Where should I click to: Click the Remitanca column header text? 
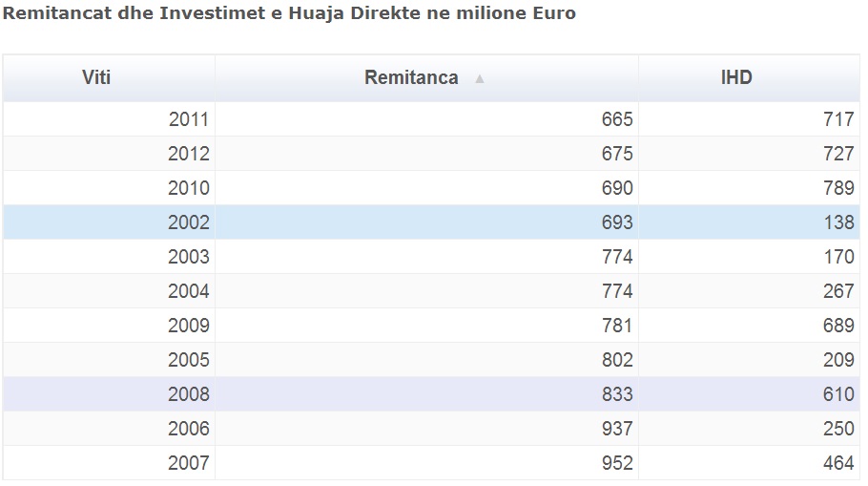coord(411,78)
